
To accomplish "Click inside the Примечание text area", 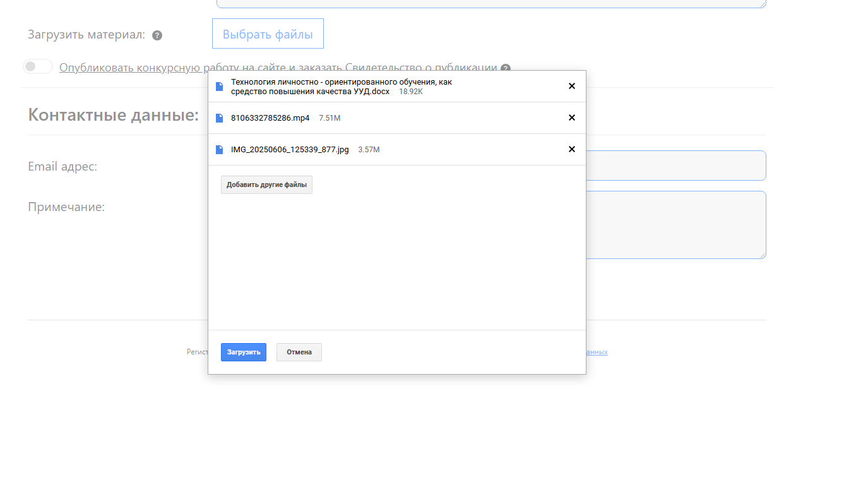I will point(675,224).
